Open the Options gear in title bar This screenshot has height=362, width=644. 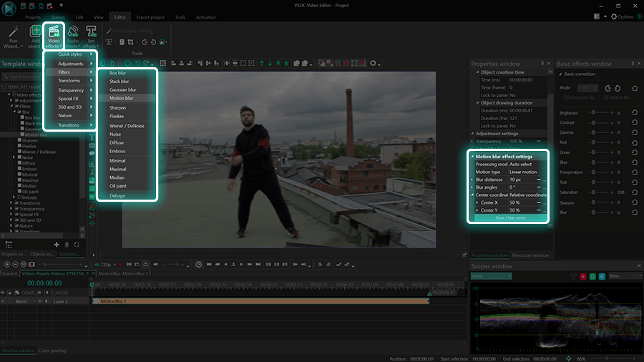pos(613,16)
